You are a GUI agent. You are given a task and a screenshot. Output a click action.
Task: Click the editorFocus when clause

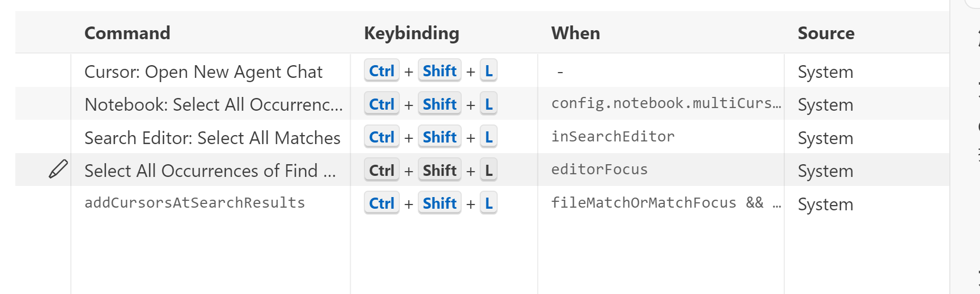click(x=599, y=170)
